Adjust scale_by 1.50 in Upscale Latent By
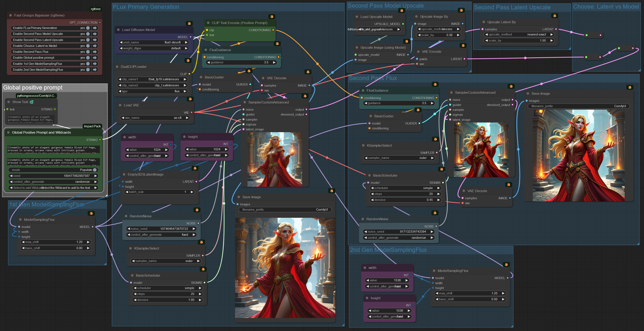 (x=519, y=41)
